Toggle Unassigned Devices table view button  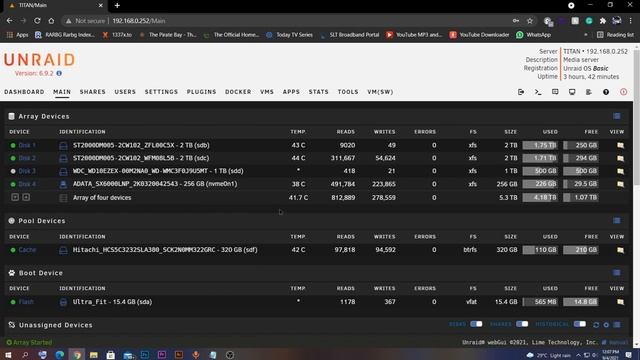pos(617,325)
